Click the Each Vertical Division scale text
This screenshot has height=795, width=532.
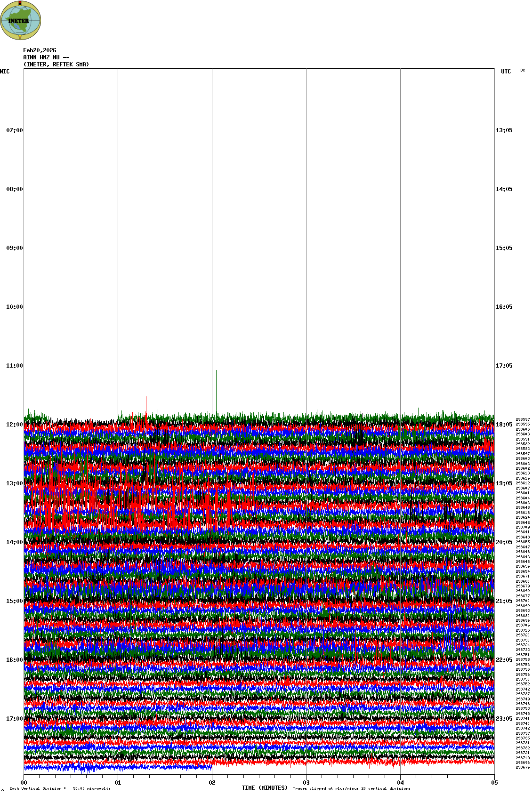coord(60,788)
